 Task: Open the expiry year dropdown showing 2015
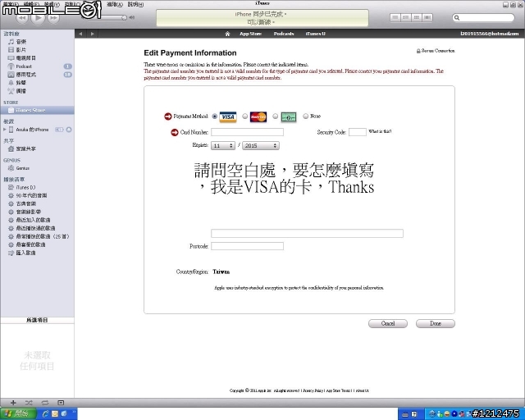261,146
